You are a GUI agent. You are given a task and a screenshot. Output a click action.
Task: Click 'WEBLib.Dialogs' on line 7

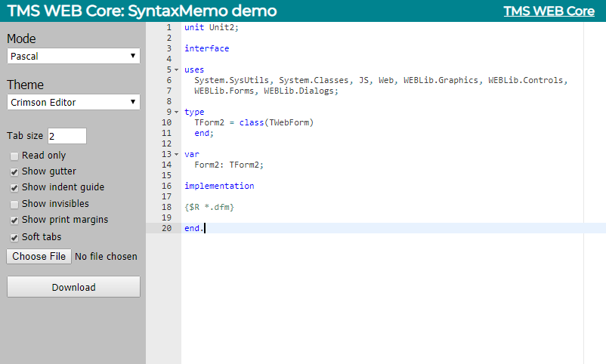click(x=298, y=91)
